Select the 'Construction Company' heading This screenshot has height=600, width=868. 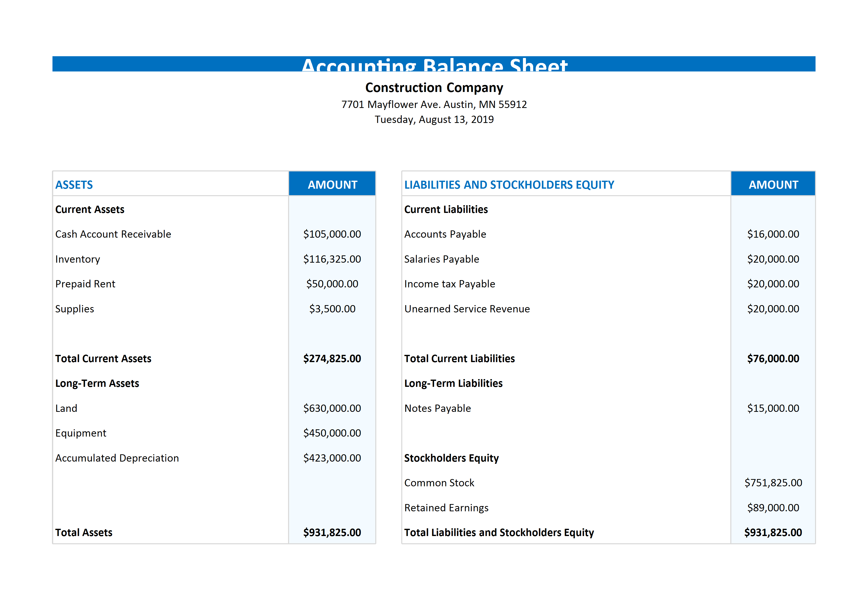pyautogui.click(x=434, y=88)
